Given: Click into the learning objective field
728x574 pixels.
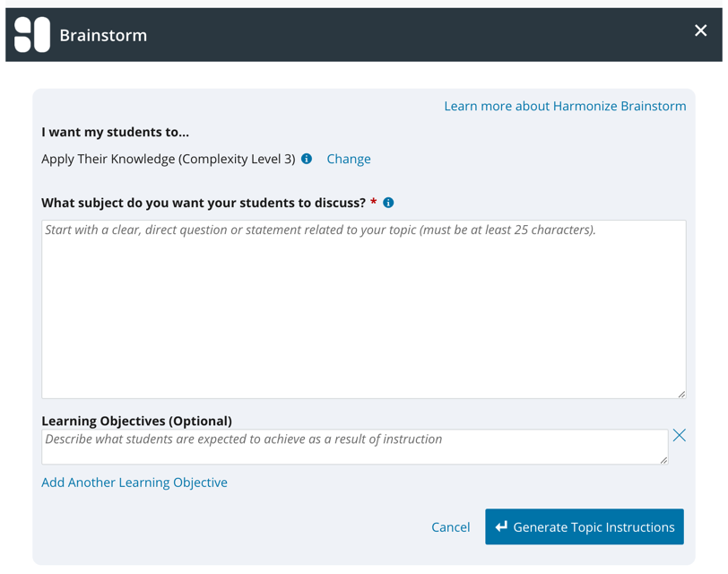Looking at the screenshot, I should [354, 447].
